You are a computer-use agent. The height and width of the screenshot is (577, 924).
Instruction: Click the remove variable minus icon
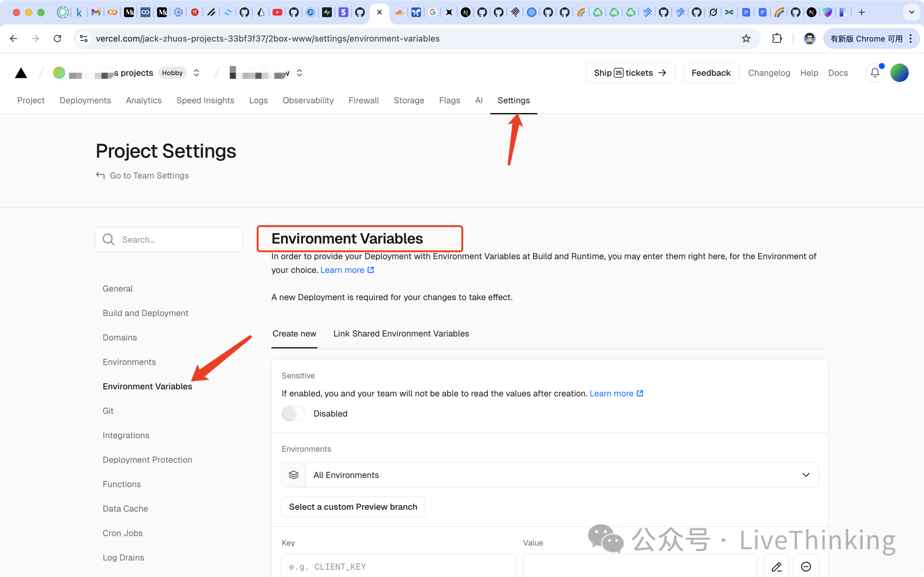pyautogui.click(x=806, y=566)
